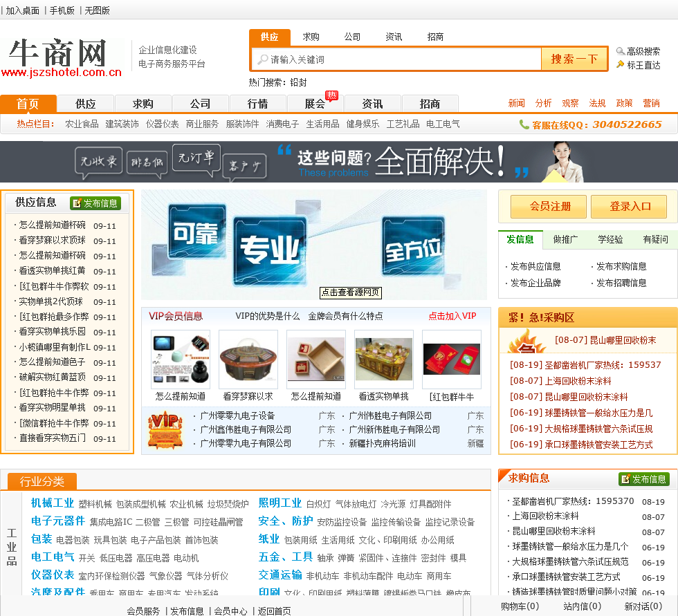Open the red envelope 红包群牛牛 thumbnail

point(451,360)
